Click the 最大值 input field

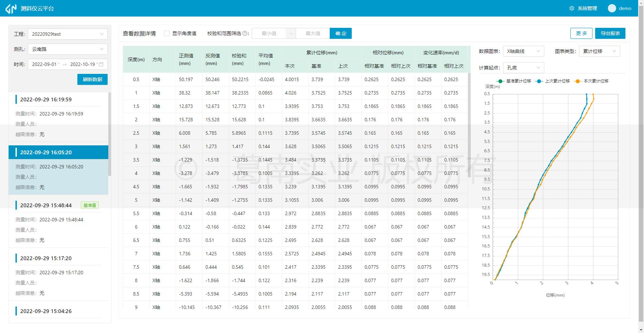point(313,33)
